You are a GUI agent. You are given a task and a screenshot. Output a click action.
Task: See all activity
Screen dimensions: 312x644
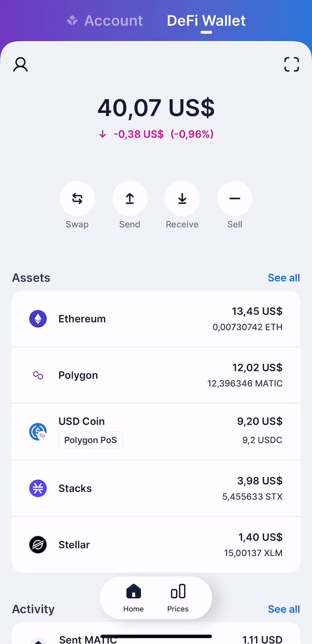[284, 609]
